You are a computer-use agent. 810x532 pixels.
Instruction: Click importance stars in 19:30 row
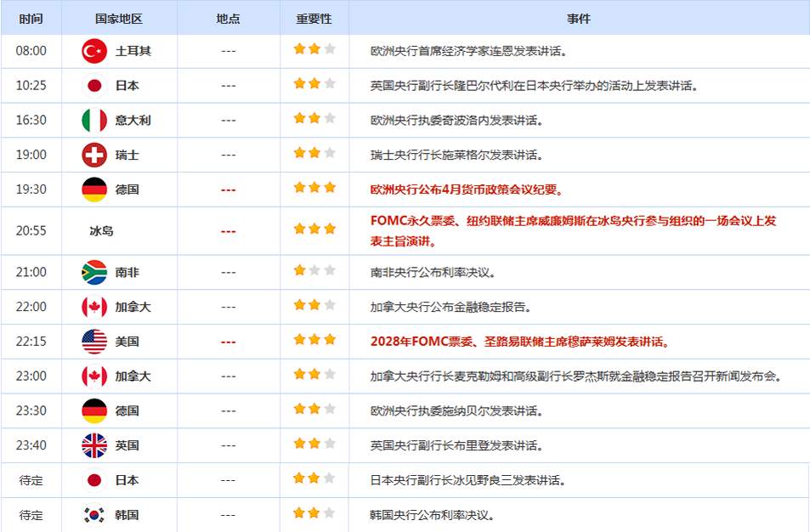pos(314,188)
